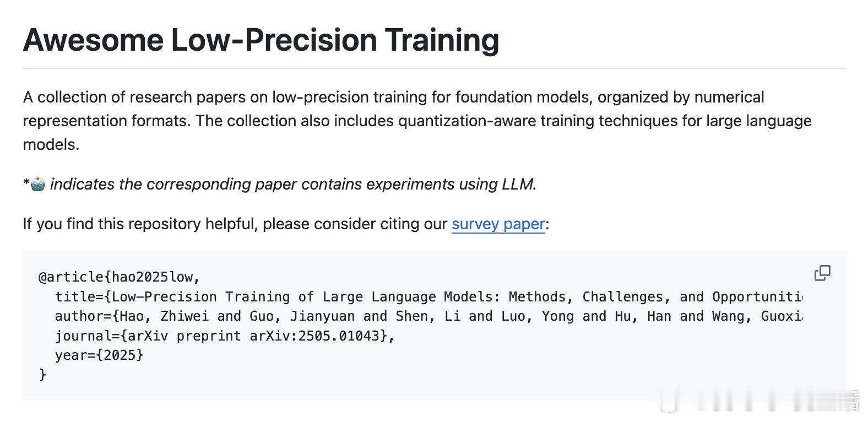Copy the BibTeX citation with the copy icon
The height and width of the screenshot is (421, 868).
point(822,273)
